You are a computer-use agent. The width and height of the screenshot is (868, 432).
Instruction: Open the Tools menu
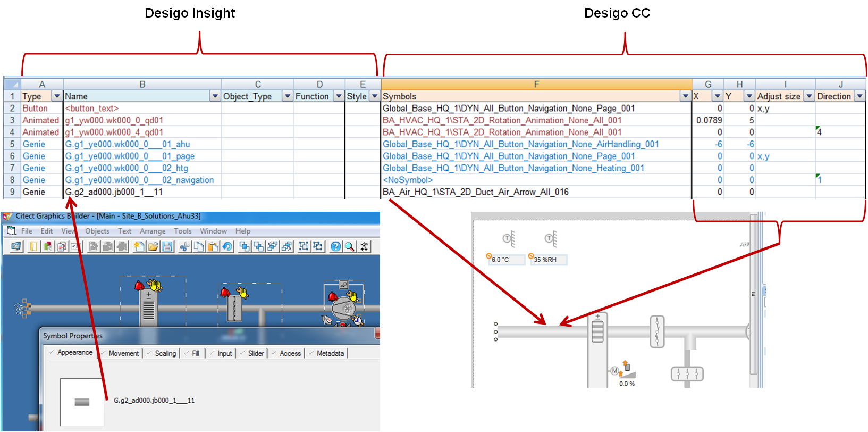click(x=182, y=231)
